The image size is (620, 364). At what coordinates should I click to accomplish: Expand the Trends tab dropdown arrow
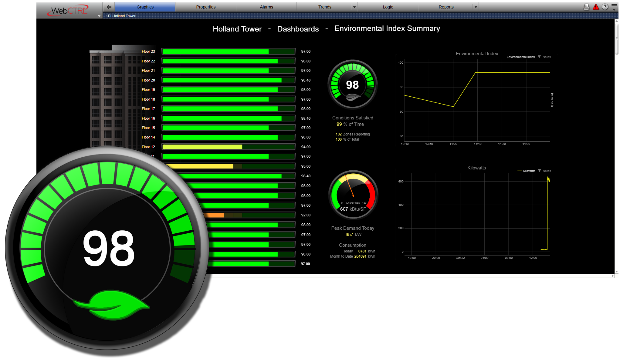(354, 7)
